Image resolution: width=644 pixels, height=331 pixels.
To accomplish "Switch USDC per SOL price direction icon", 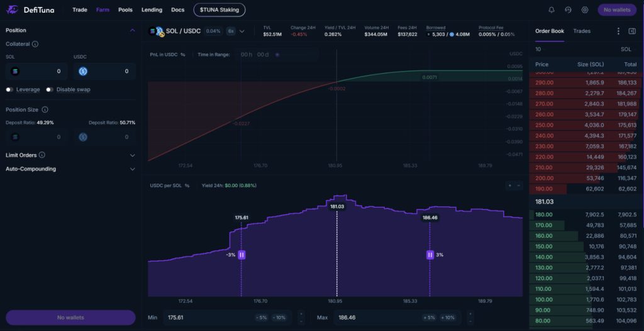I will 187,186.
